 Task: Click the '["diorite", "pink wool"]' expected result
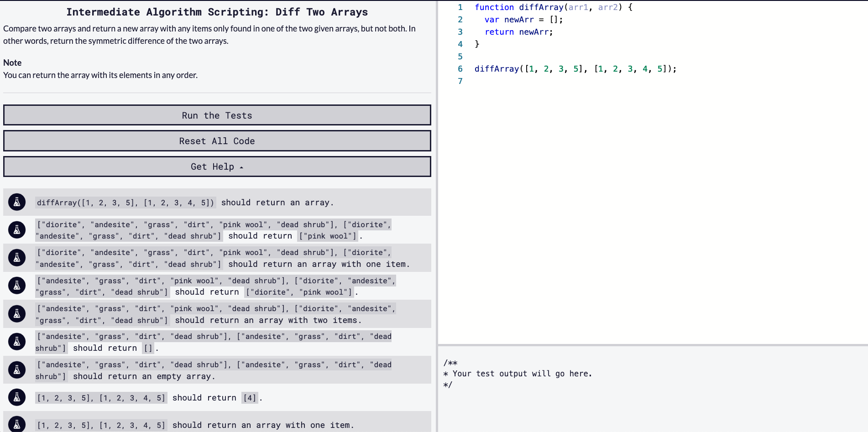pyautogui.click(x=299, y=292)
